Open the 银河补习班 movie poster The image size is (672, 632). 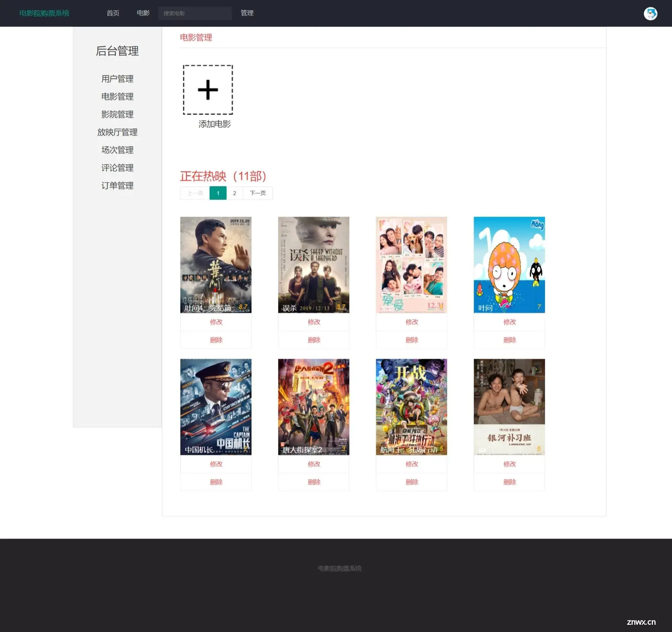(x=509, y=407)
